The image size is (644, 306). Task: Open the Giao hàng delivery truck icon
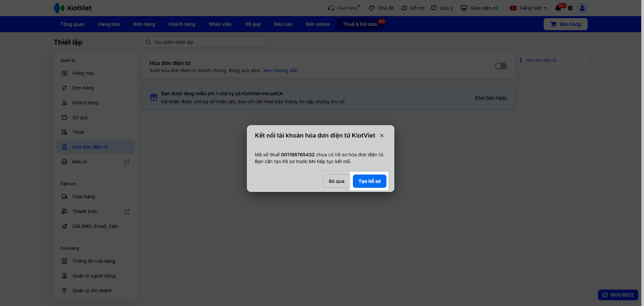pyautogui.click(x=331, y=8)
